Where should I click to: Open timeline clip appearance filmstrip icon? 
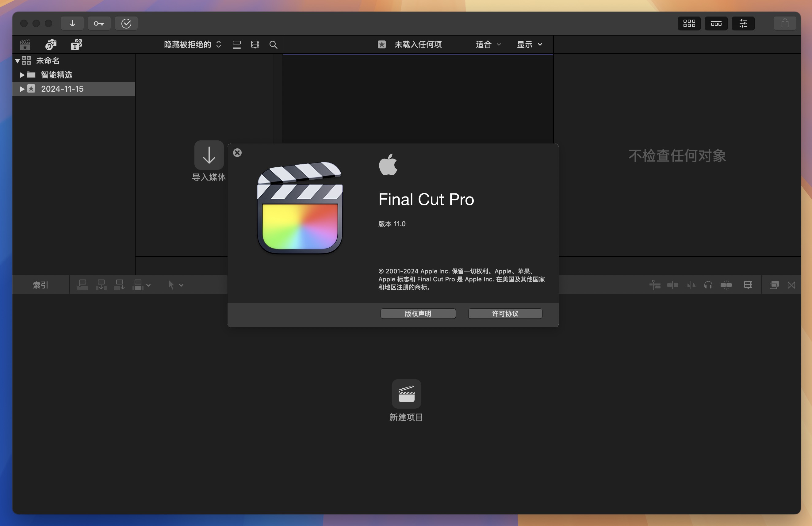click(x=748, y=285)
